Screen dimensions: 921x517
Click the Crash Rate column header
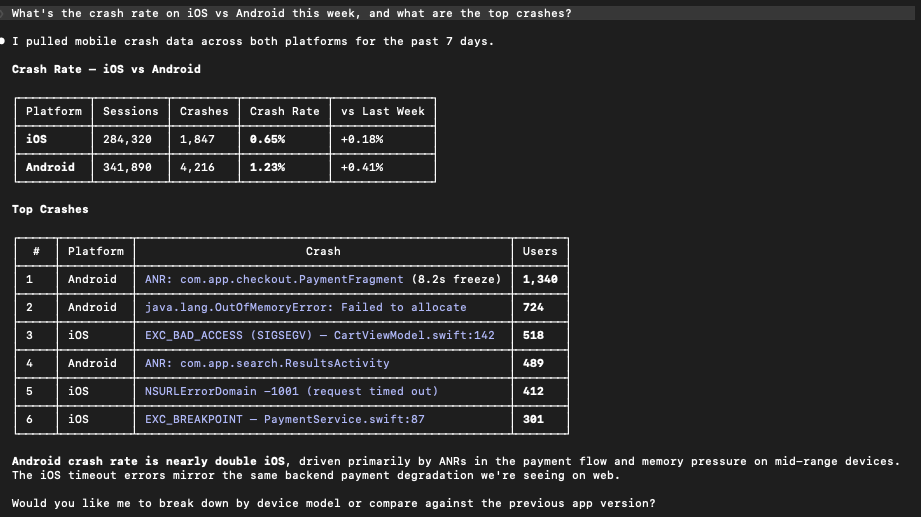tap(284, 111)
